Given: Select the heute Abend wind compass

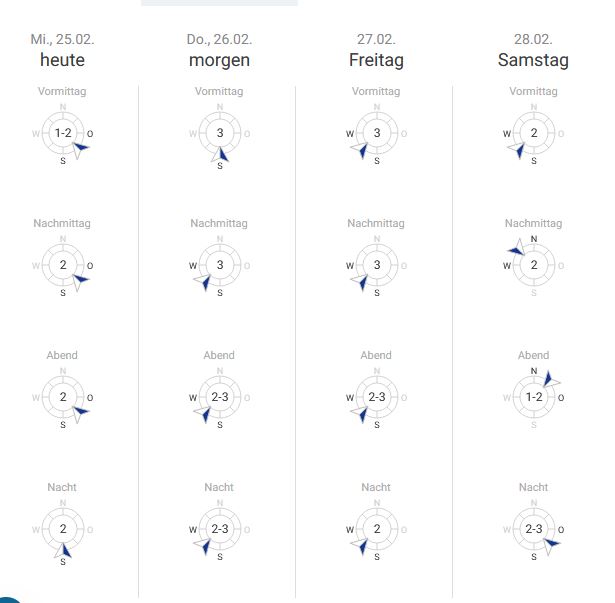Looking at the screenshot, I should pyautogui.click(x=63, y=397).
